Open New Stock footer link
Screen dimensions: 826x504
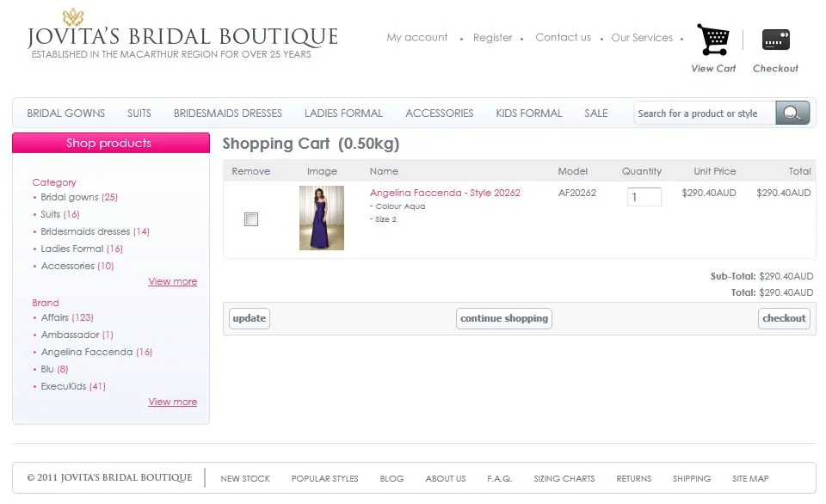point(245,479)
